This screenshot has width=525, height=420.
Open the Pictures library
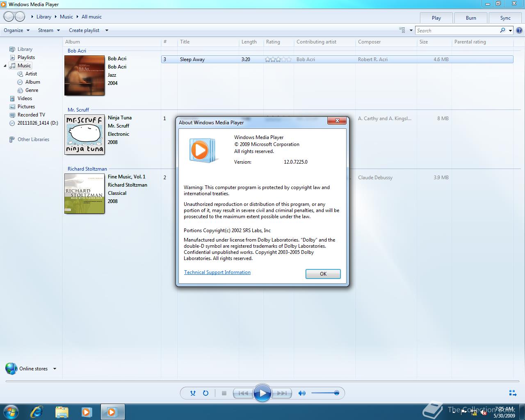(x=26, y=107)
